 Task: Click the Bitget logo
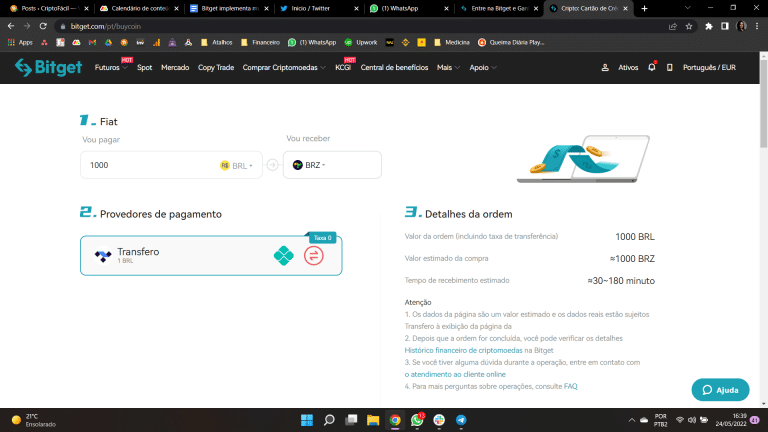(x=48, y=67)
